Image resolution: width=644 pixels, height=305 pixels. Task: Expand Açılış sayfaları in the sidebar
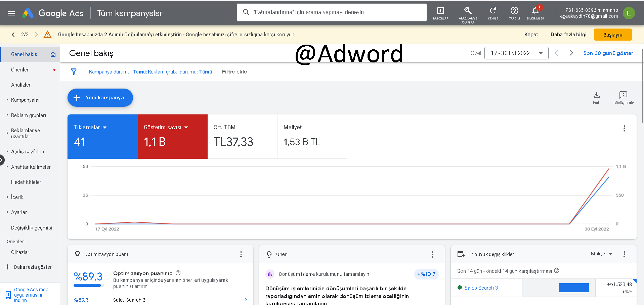click(x=7, y=152)
